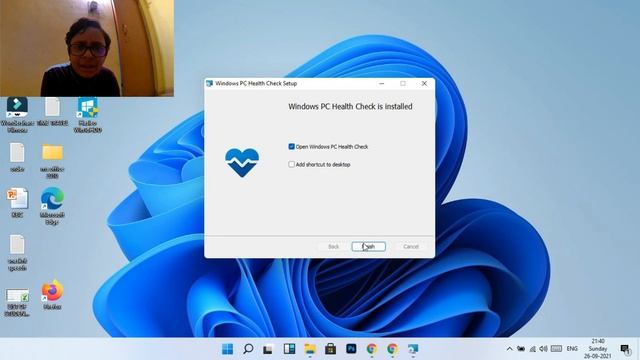Open Wondershare Filmora desktop shortcut
The image size is (640, 360).
coord(17,115)
